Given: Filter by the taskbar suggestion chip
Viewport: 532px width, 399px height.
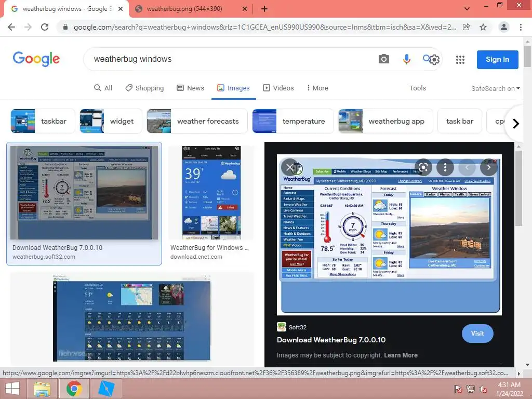Looking at the screenshot, I should coord(43,121).
